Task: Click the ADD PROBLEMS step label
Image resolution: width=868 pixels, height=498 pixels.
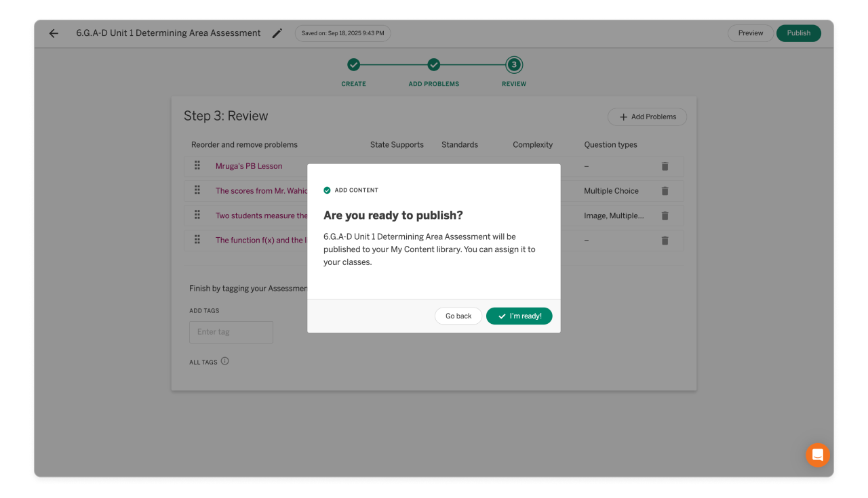Action: pyautogui.click(x=434, y=84)
